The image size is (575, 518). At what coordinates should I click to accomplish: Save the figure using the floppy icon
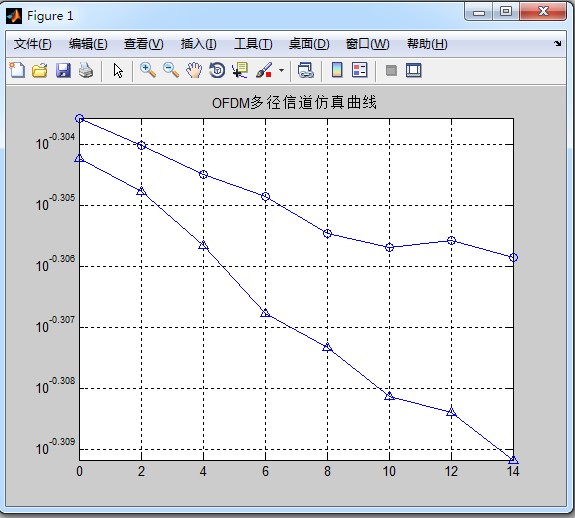(63, 70)
